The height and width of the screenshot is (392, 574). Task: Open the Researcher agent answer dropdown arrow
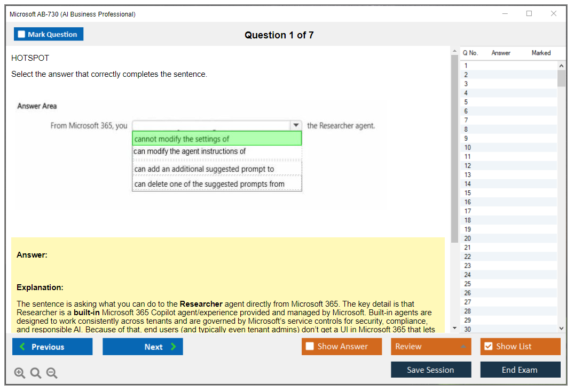(296, 125)
